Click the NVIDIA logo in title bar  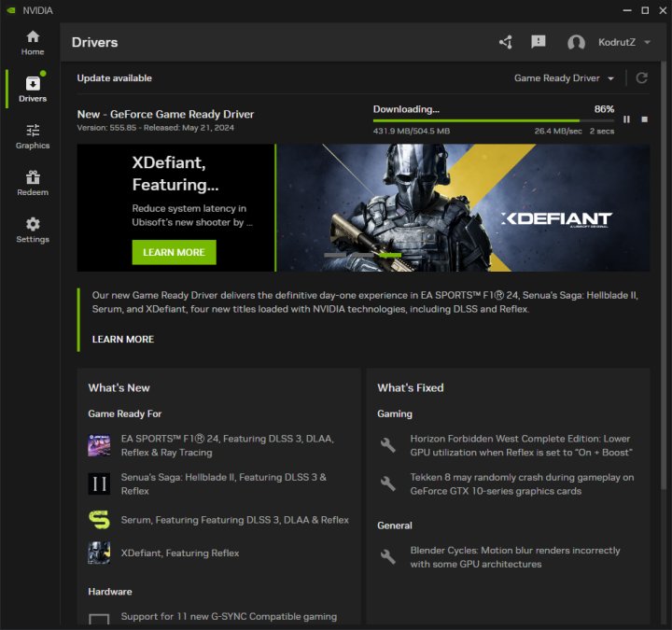(10, 10)
